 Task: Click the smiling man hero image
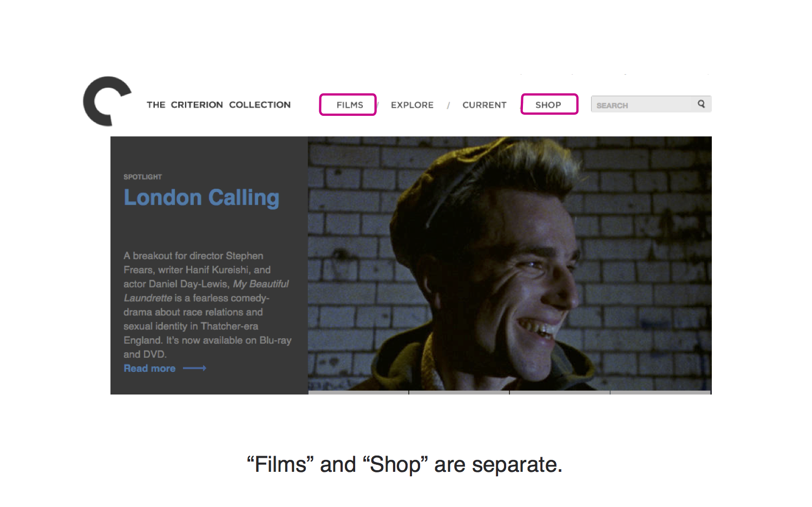tap(509, 264)
